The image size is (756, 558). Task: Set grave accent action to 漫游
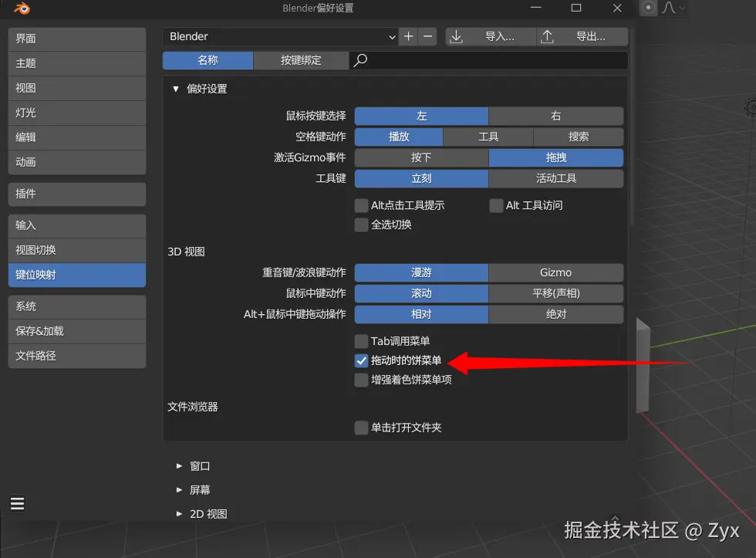pos(421,272)
